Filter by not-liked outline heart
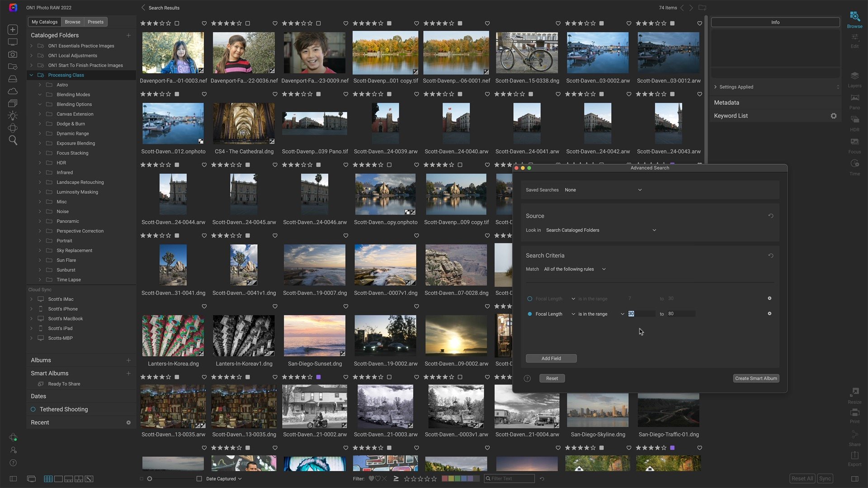The height and width of the screenshot is (488, 868). click(378, 479)
